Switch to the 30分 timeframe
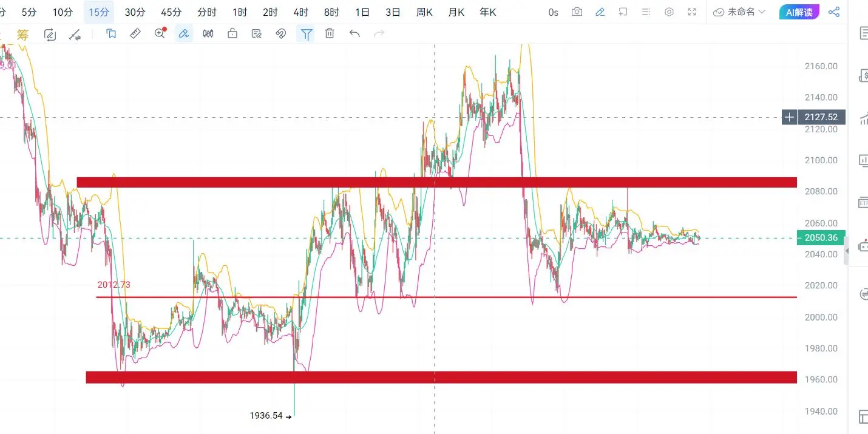Viewport: 868px width, 434px height. (x=135, y=12)
